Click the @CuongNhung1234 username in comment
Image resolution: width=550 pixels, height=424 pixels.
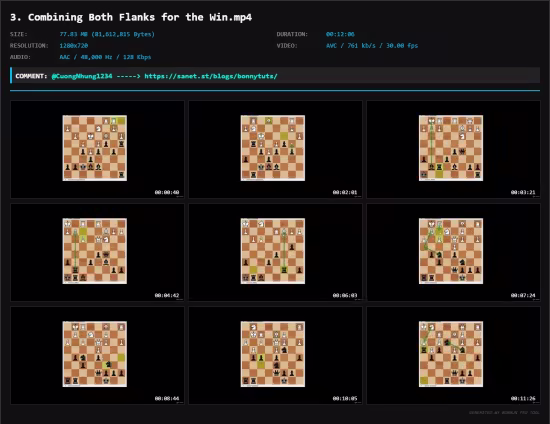point(82,76)
